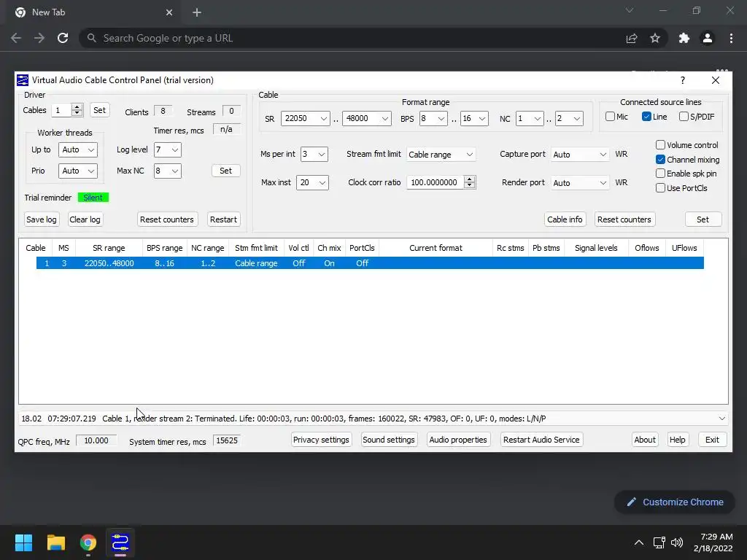Click the Clock corr ratio value field
This screenshot has height=560, width=747.
coord(436,182)
